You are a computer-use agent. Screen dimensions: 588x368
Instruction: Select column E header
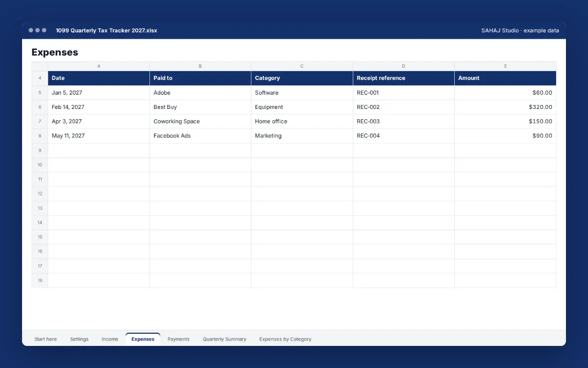(x=505, y=66)
